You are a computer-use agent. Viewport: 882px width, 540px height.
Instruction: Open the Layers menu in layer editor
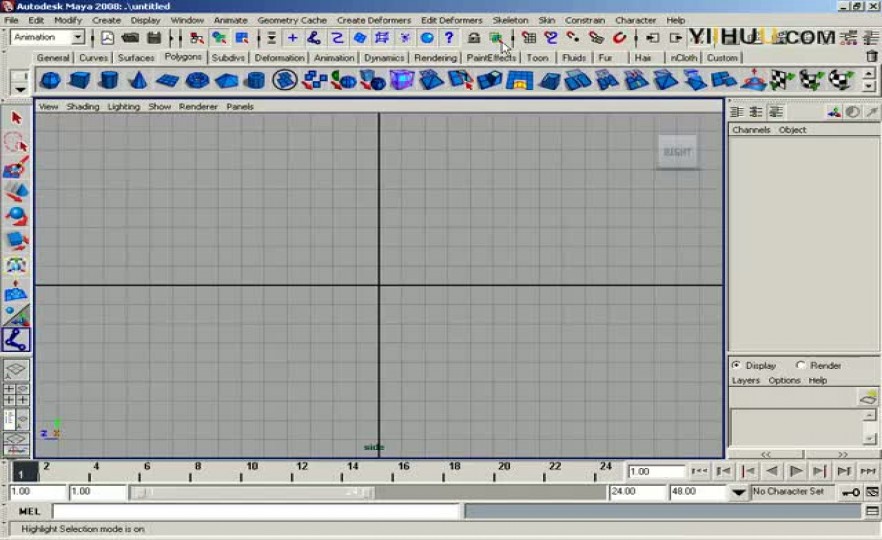[x=745, y=380]
